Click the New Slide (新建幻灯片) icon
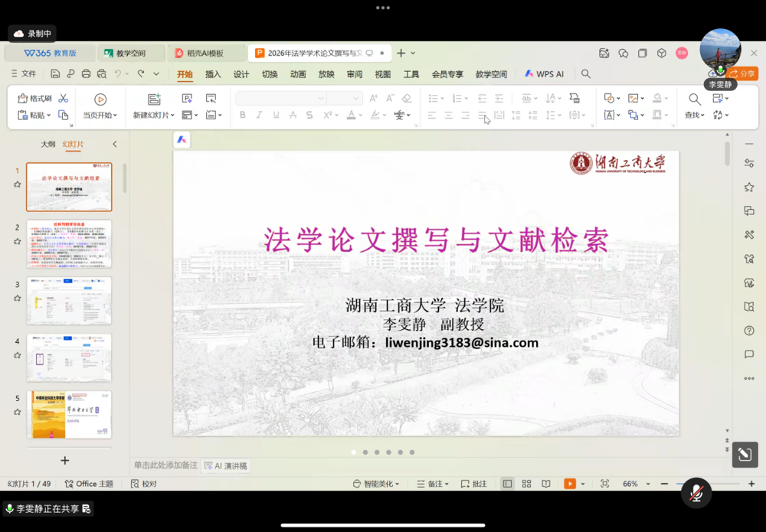766x532 pixels. [x=154, y=100]
